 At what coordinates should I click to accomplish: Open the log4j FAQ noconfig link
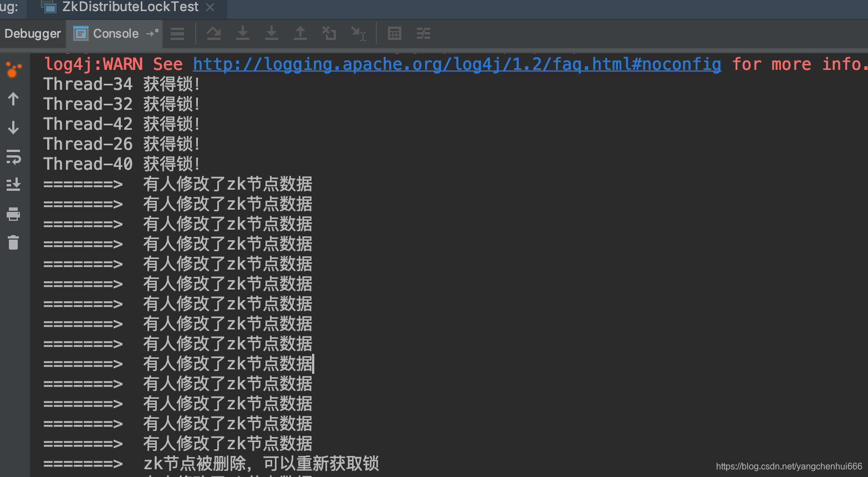pos(457,64)
